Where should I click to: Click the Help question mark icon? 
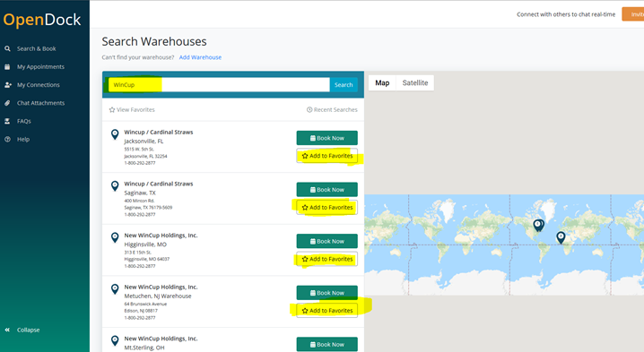[7, 139]
